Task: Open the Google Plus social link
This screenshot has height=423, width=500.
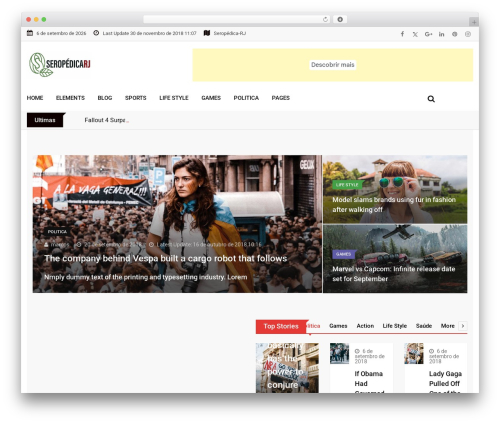Action: tap(428, 34)
